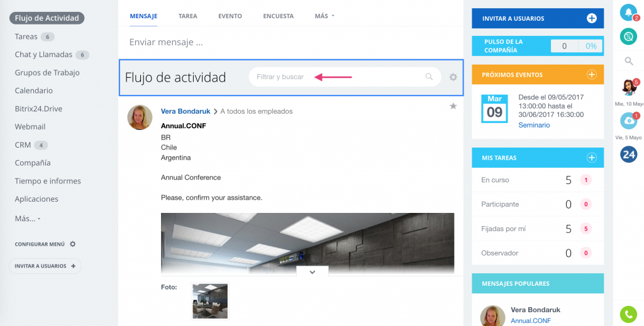Click the Enviar mensaje input field

coord(291,42)
